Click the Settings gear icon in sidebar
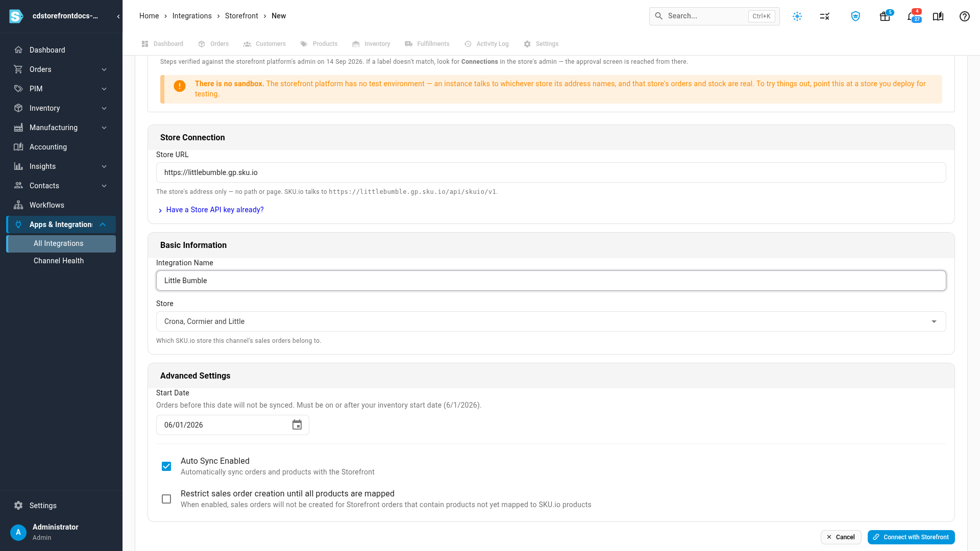 click(x=18, y=506)
